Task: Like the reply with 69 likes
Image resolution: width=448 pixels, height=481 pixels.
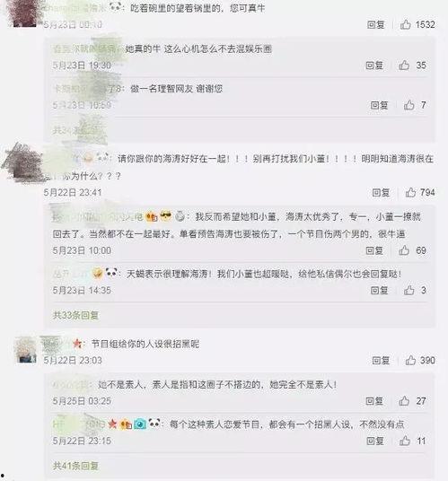Action: coord(404,250)
